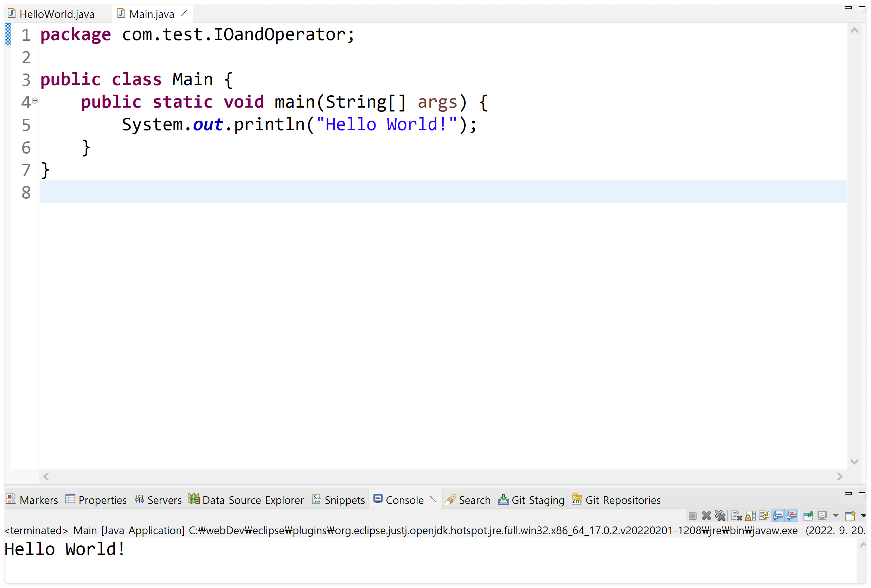The image size is (871, 588).
Task: Toggle show console on standard output
Action: tap(778, 516)
